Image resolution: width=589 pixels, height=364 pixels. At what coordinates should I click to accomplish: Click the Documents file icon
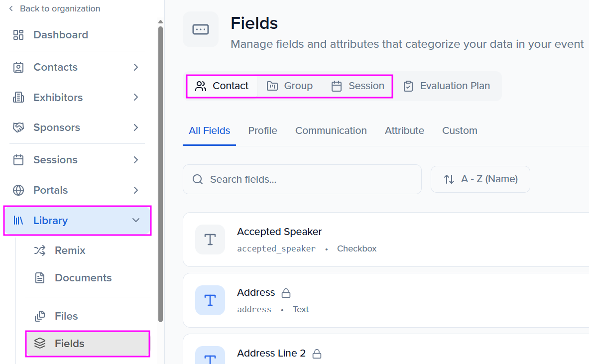tap(40, 278)
